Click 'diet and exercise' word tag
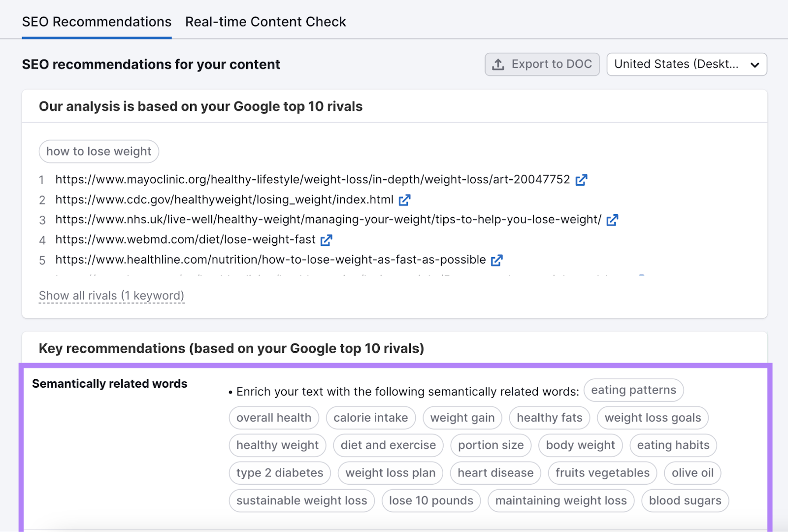Viewport: 788px width, 532px height. point(388,445)
